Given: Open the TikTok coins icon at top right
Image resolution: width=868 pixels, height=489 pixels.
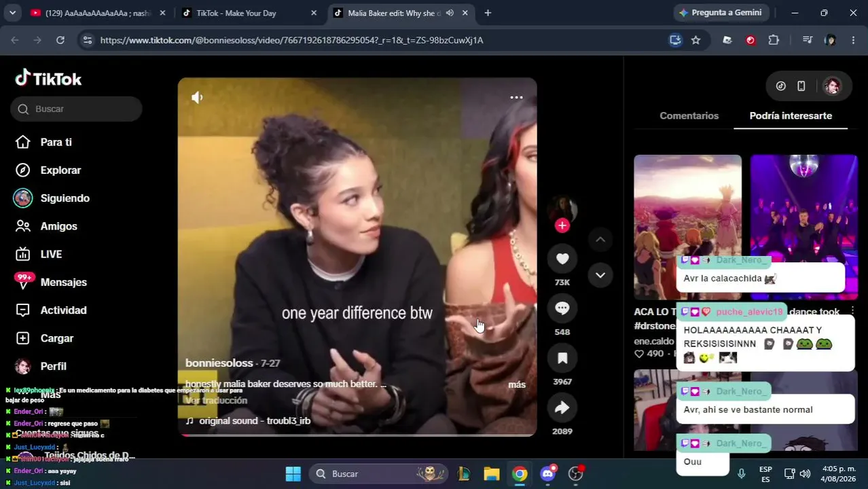Looking at the screenshot, I should point(781,86).
